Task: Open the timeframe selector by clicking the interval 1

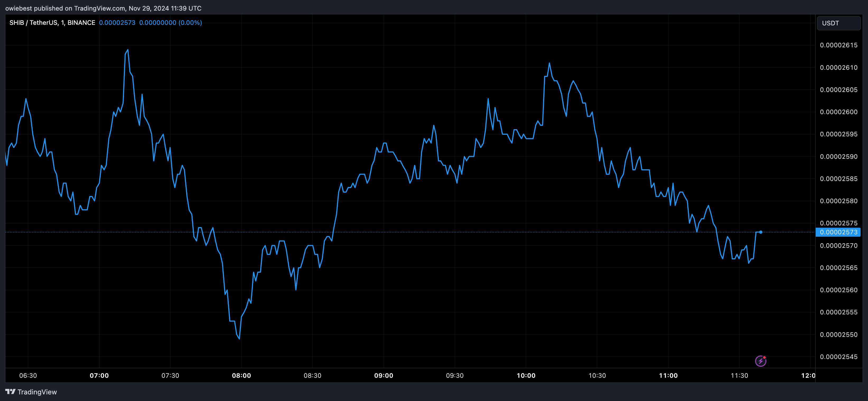Action: coord(63,22)
